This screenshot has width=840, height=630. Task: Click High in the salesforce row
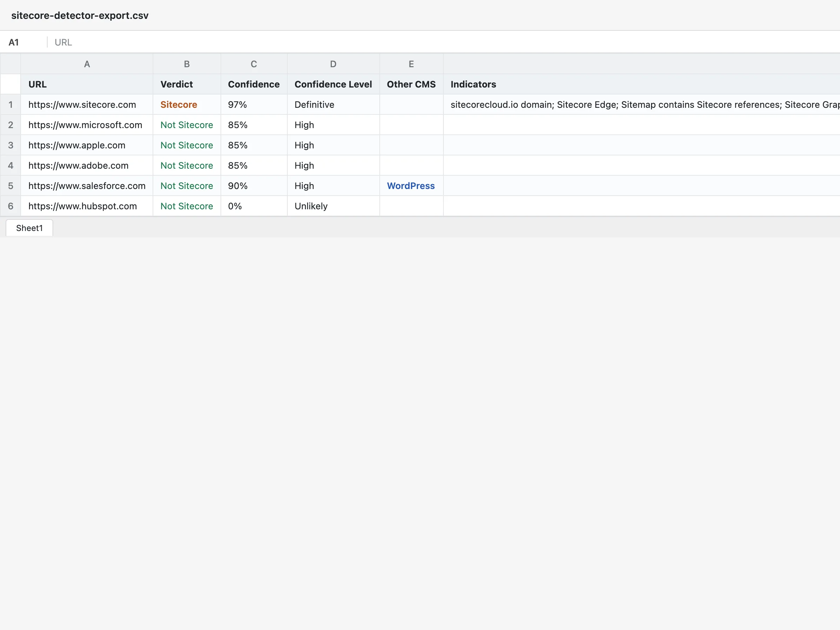(x=334, y=186)
